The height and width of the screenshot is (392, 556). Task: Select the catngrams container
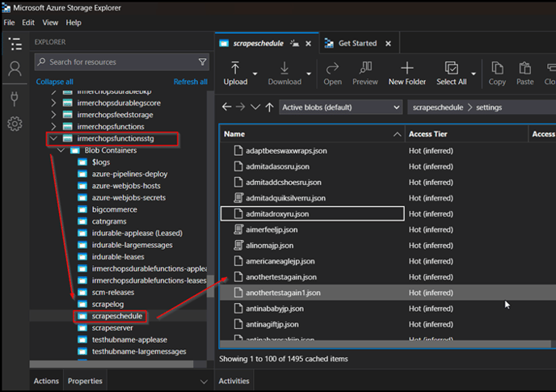pos(109,221)
